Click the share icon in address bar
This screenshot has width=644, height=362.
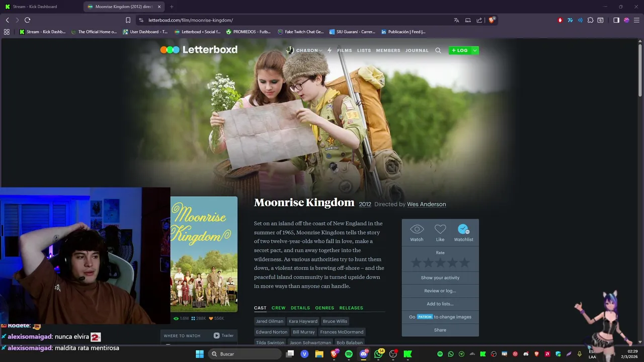click(479, 20)
